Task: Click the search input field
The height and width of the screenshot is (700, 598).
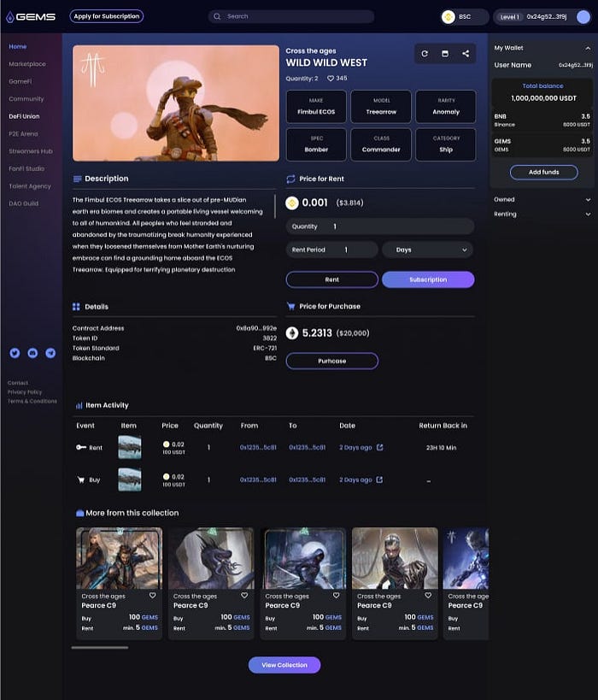Action: click(291, 16)
